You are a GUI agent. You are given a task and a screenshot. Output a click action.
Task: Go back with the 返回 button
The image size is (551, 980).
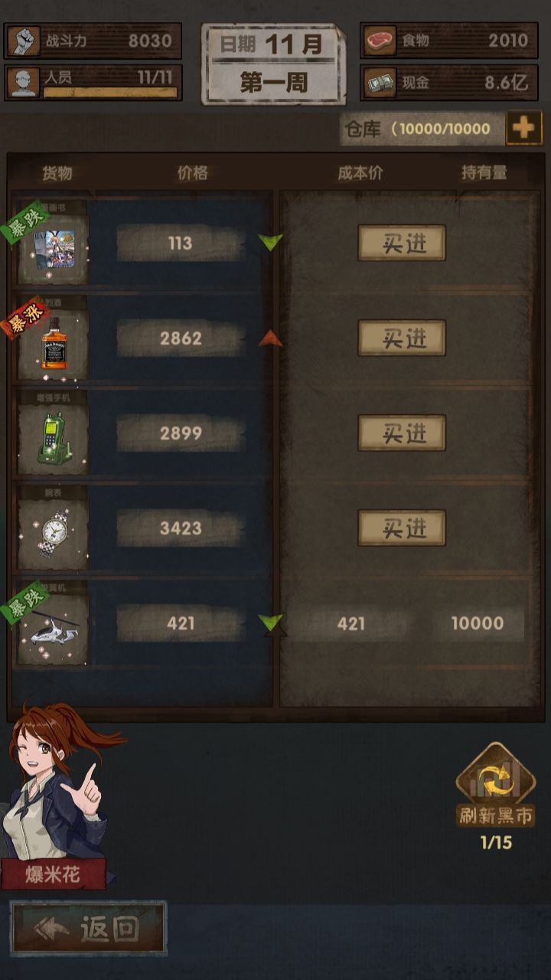click(89, 928)
